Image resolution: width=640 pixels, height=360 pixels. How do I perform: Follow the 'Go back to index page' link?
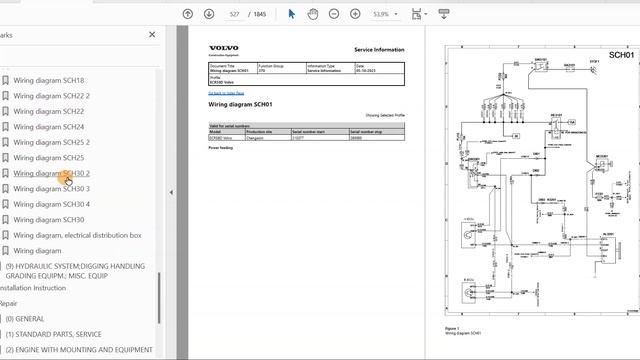[226, 93]
